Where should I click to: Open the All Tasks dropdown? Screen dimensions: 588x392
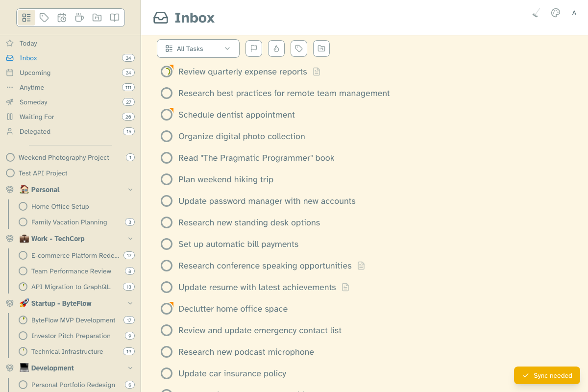pyautogui.click(x=198, y=49)
